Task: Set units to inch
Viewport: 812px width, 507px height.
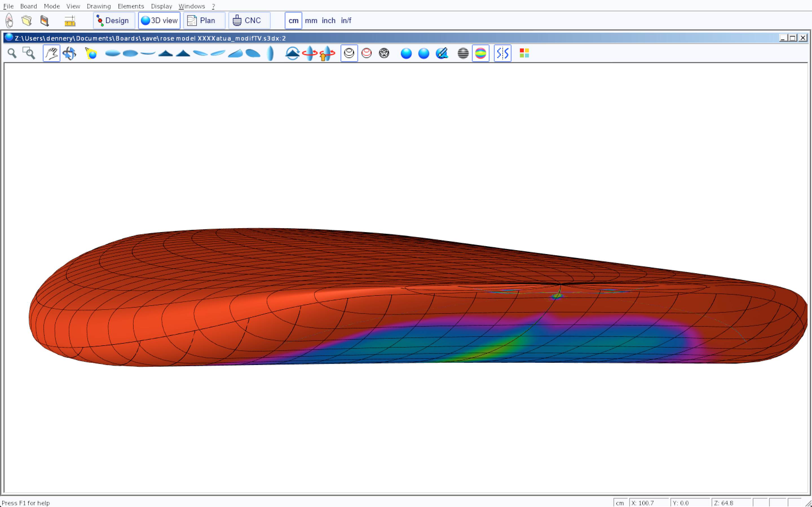Action: [328, 21]
